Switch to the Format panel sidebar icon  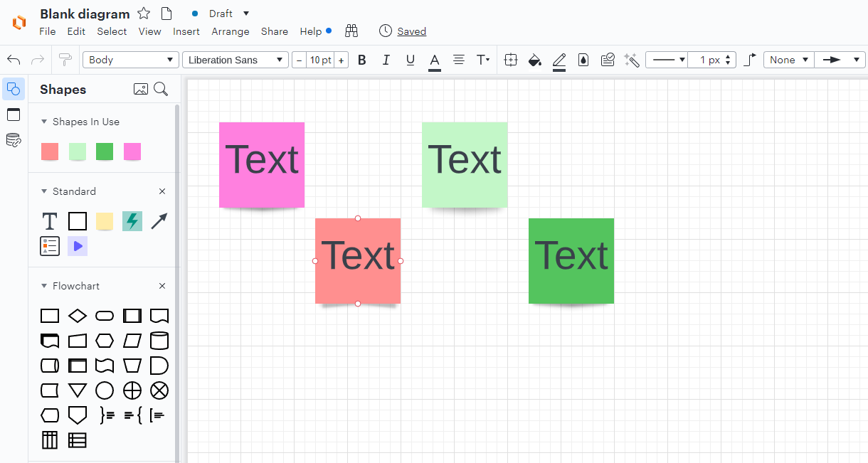[13, 115]
